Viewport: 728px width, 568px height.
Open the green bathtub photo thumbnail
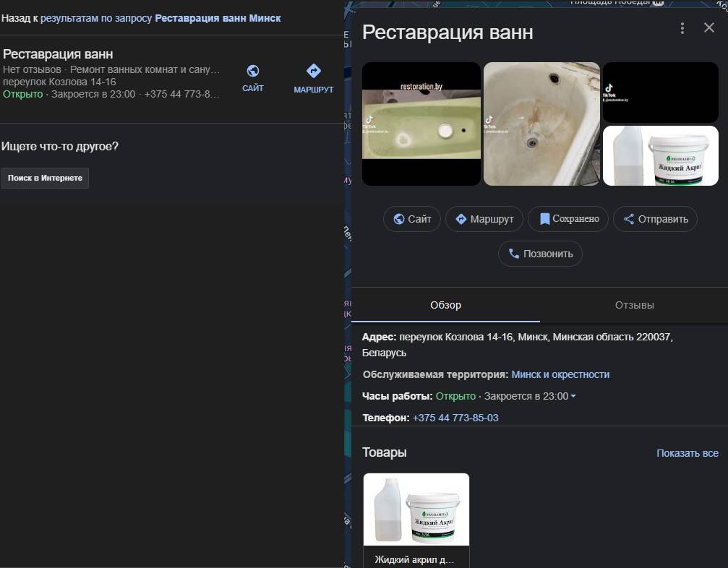[x=421, y=124]
